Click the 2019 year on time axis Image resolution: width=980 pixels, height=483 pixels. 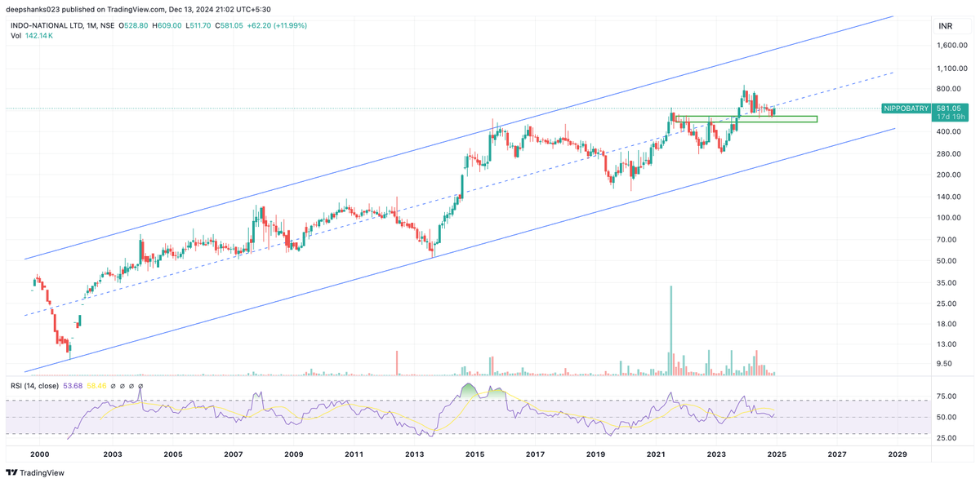coord(595,454)
